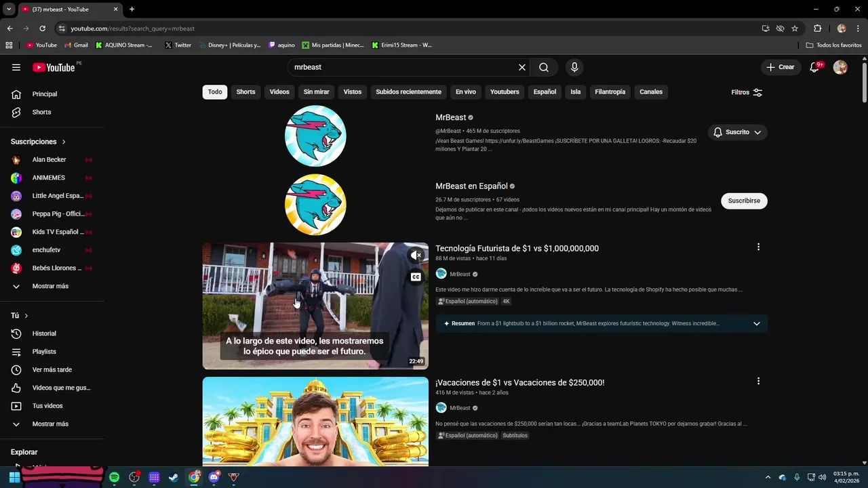Open the Tecnología Futurista video title

[517, 248]
